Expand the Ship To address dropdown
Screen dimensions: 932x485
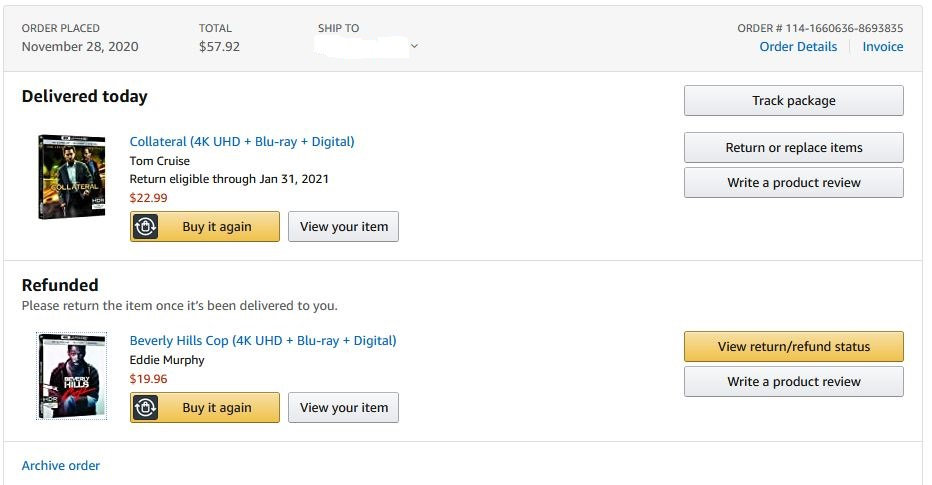414,46
